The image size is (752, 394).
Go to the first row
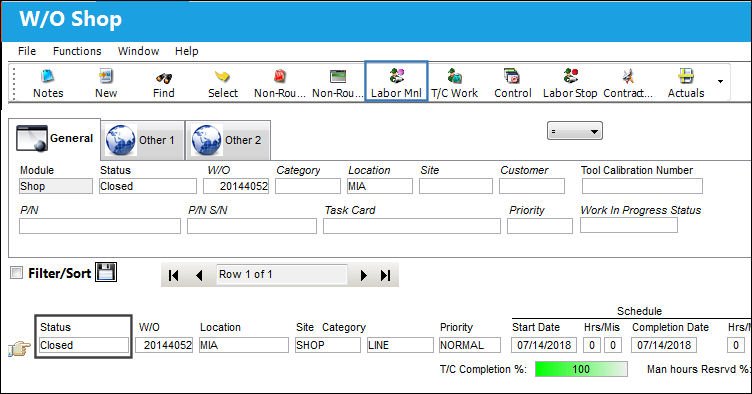[x=174, y=275]
